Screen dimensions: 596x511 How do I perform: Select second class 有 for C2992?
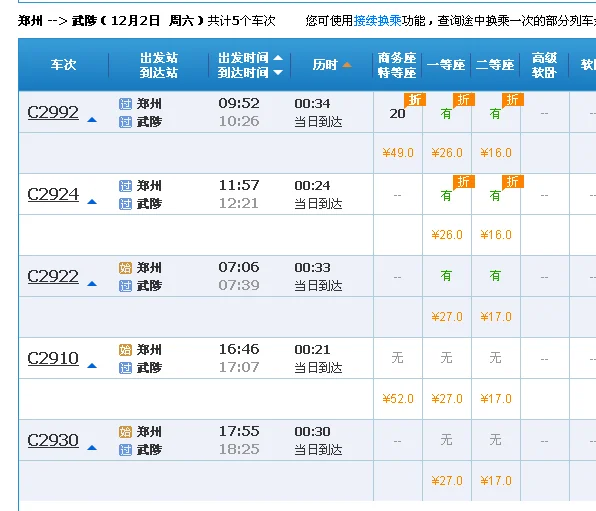coord(495,114)
